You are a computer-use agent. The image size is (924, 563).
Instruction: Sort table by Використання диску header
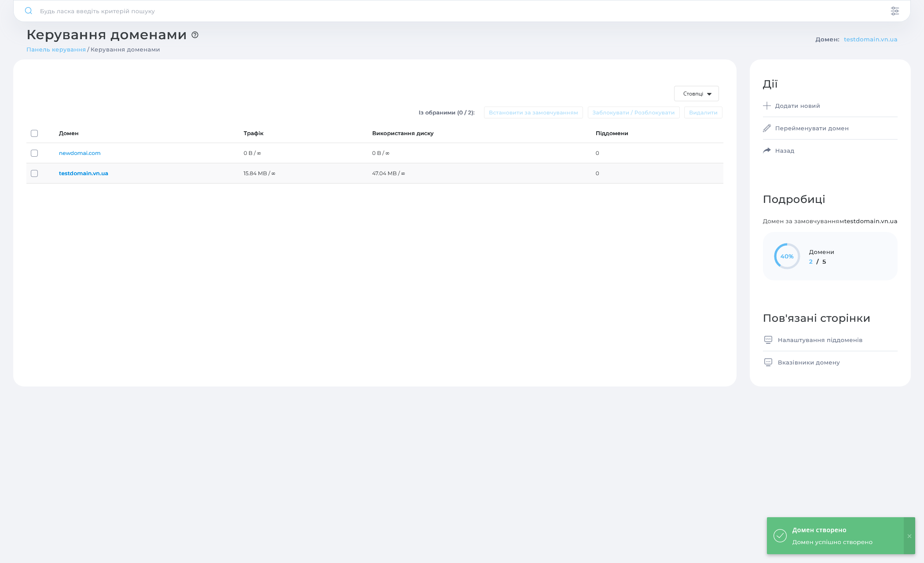(403, 133)
